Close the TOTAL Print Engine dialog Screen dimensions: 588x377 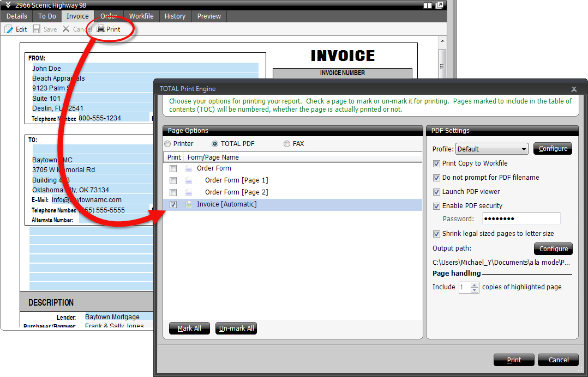[574, 89]
